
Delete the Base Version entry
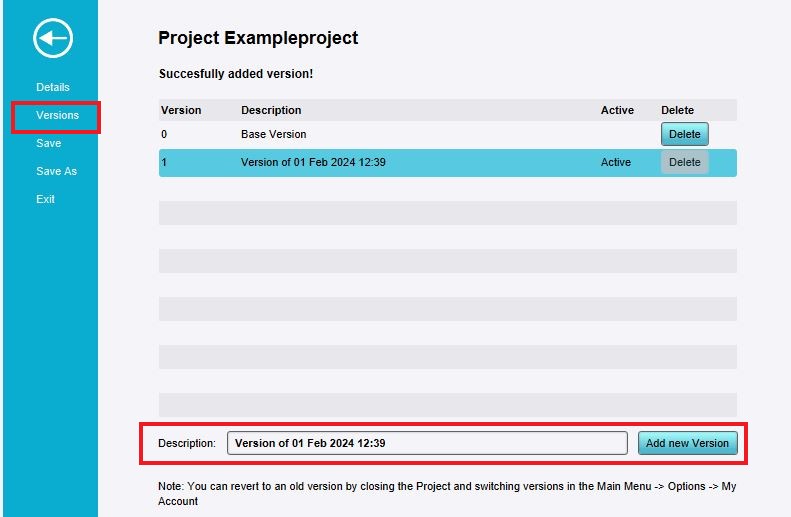tap(684, 134)
